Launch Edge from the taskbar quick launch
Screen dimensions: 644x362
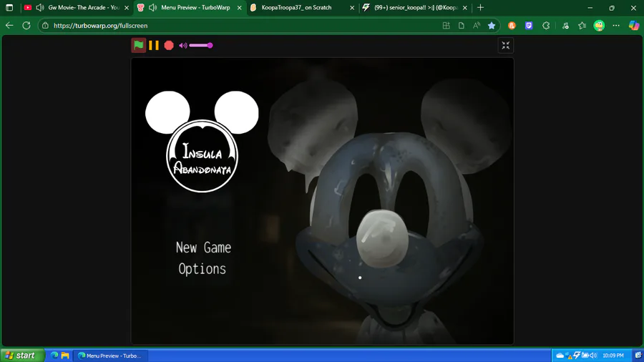[x=54, y=356]
